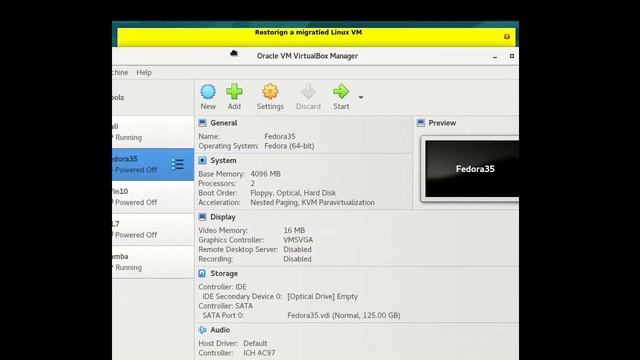Click the Fedora35 name value
Image resolution: width=640 pixels, height=360 pixels.
[280, 136]
